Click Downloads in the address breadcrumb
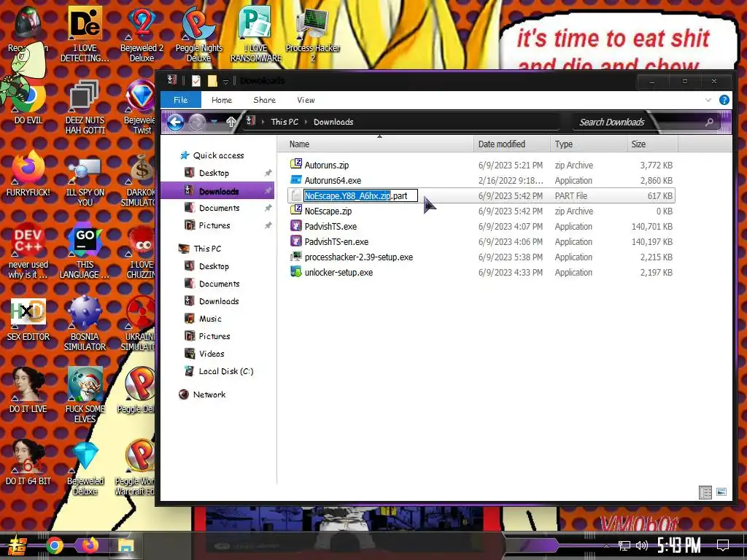Screen dimensions: 747x560 point(333,122)
